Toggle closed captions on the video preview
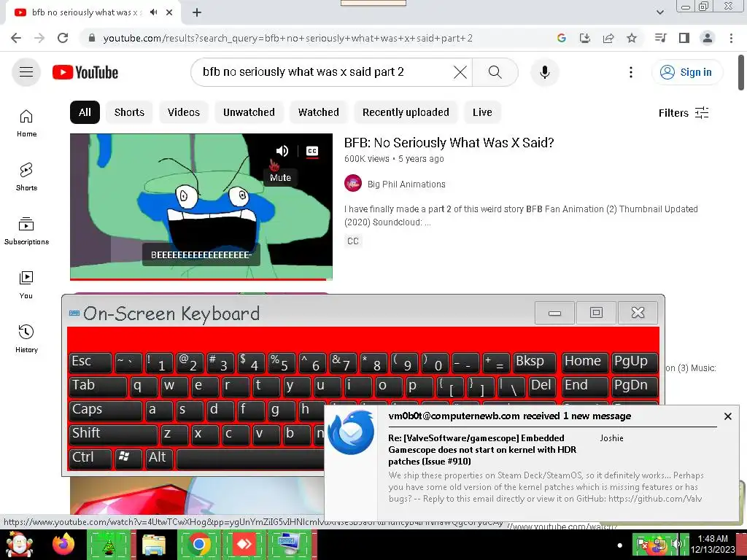The image size is (747, 560). tap(312, 152)
